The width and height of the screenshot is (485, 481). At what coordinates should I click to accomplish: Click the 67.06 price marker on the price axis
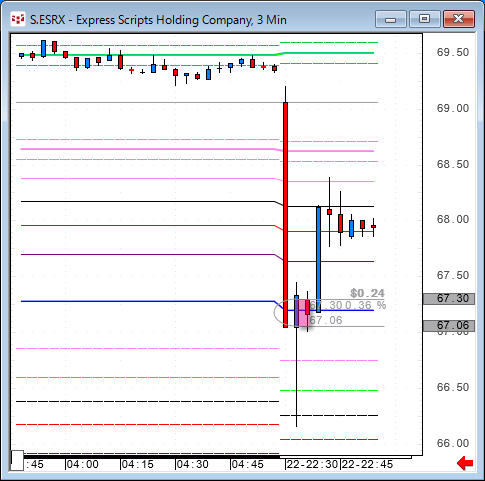tap(449, 325)
